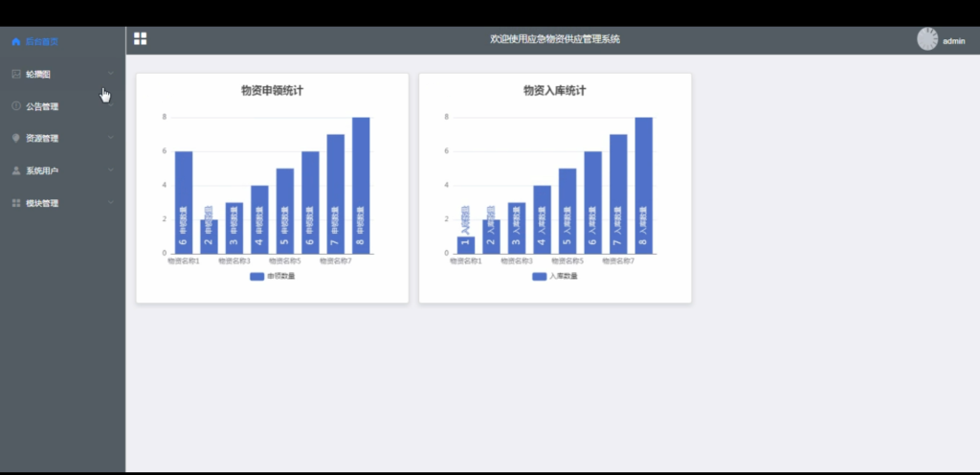
Task: Click the 物资名称1 bar in 物资申领统计
Action: point(184,202)
